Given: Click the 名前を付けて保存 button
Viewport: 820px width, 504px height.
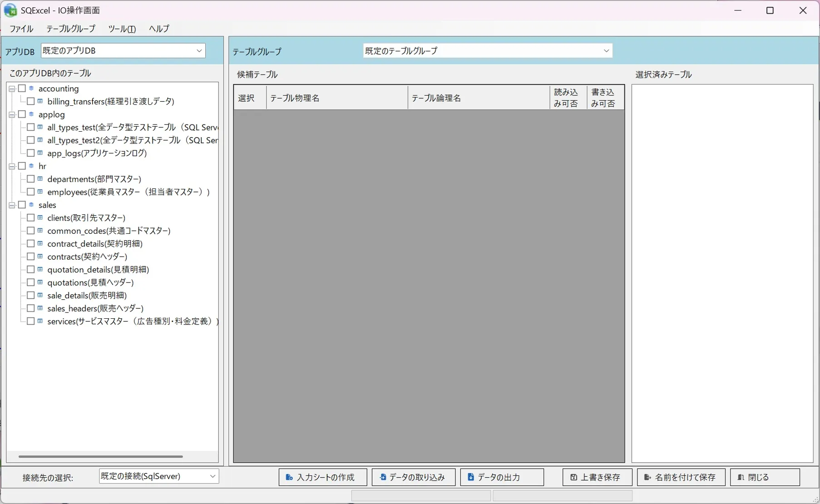Looking at the screenshot, I should click(681, 477).
